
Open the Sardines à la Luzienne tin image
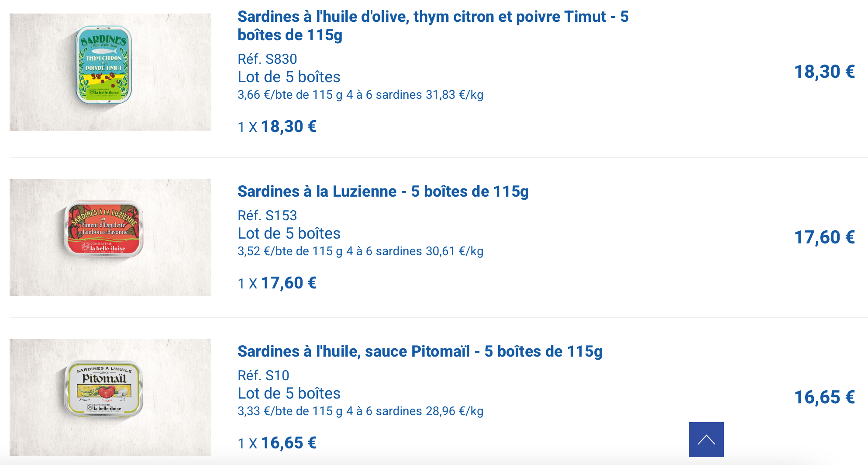click(x=110, y=237)
